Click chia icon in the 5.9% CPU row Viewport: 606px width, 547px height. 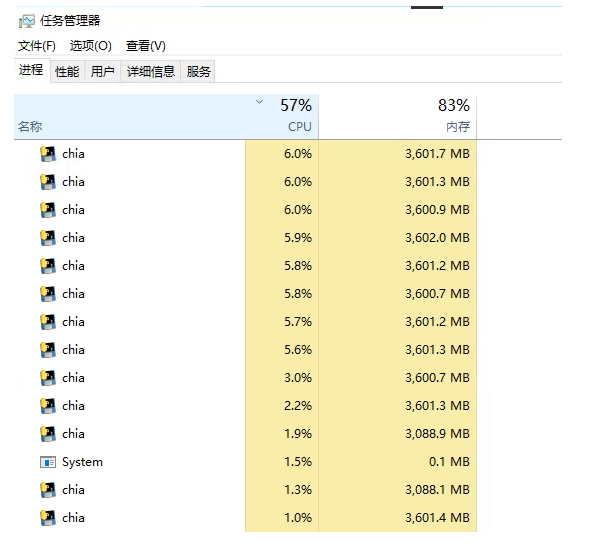point(47,238)
